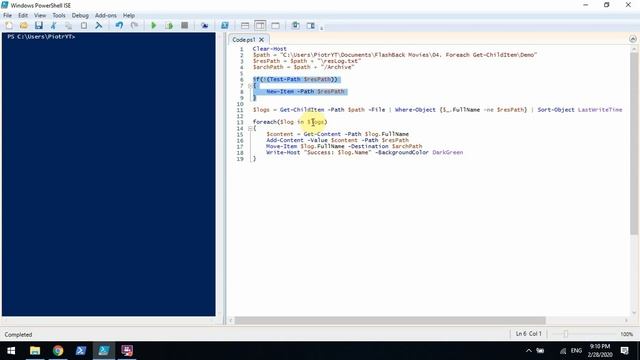Paste the clipboard from the toolbar
The height and width of the screenshot is (360, 640).
(x=84, y=26)
